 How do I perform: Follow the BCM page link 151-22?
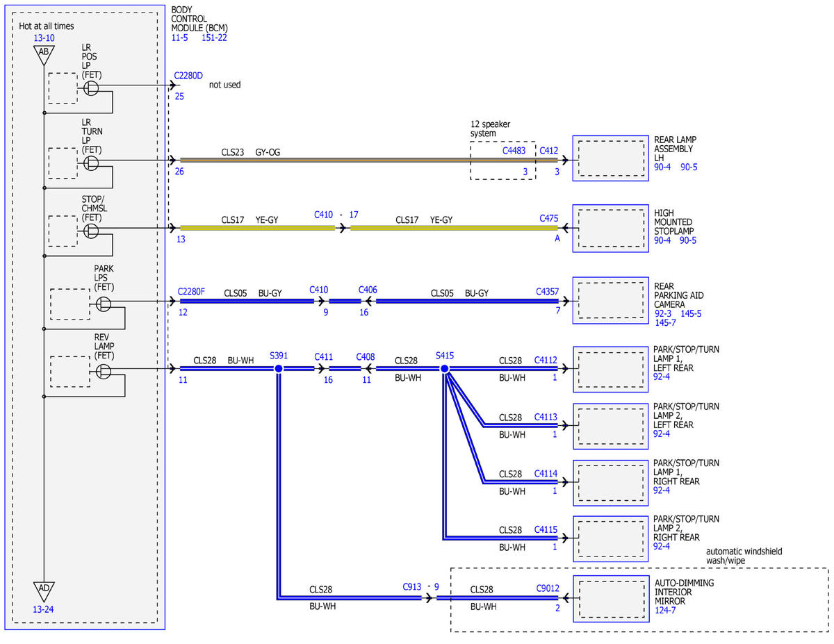(x=213, y=38)
